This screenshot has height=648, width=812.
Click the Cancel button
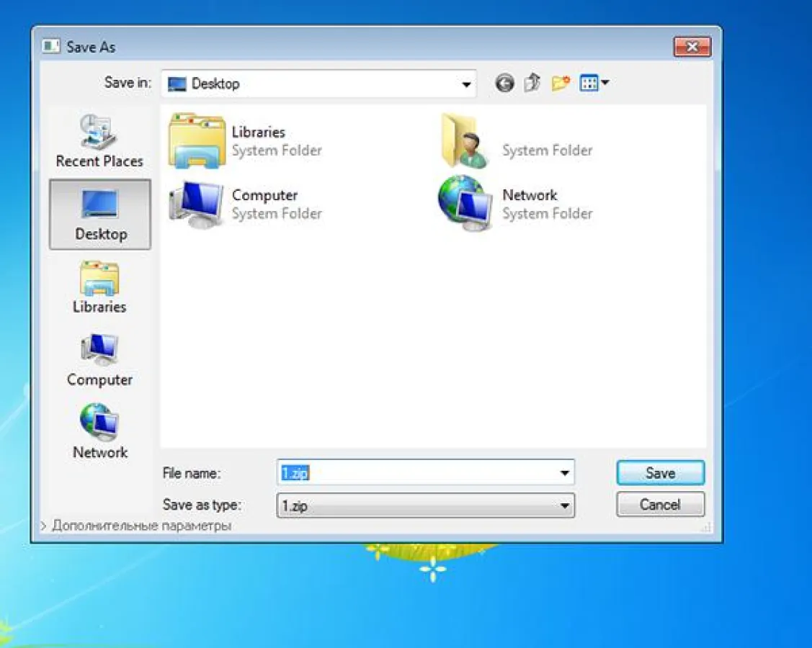tap(660, 505)
